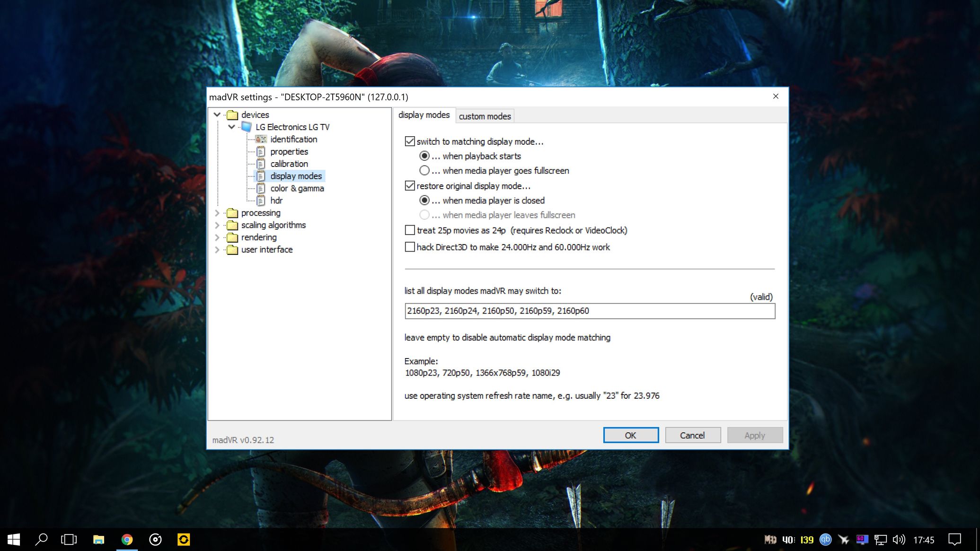Open the Windows Start menu

14,539
